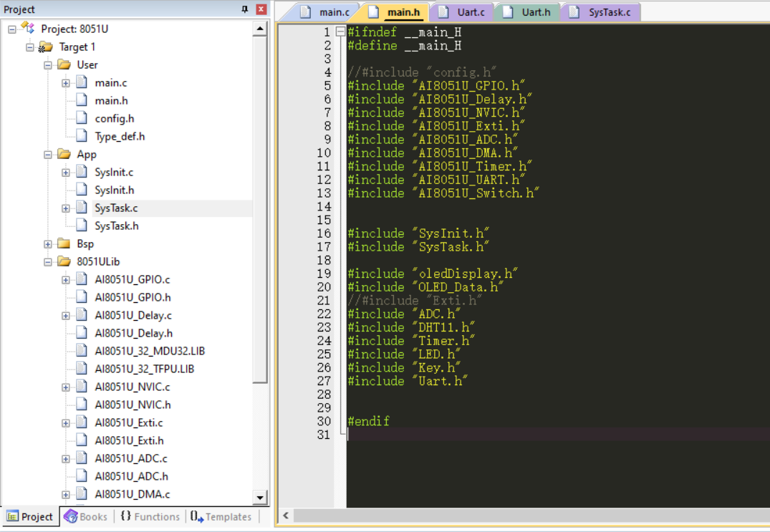Select Type_def.h in the project tree
This screenshot has width=770, height=532.
[120, 137]
